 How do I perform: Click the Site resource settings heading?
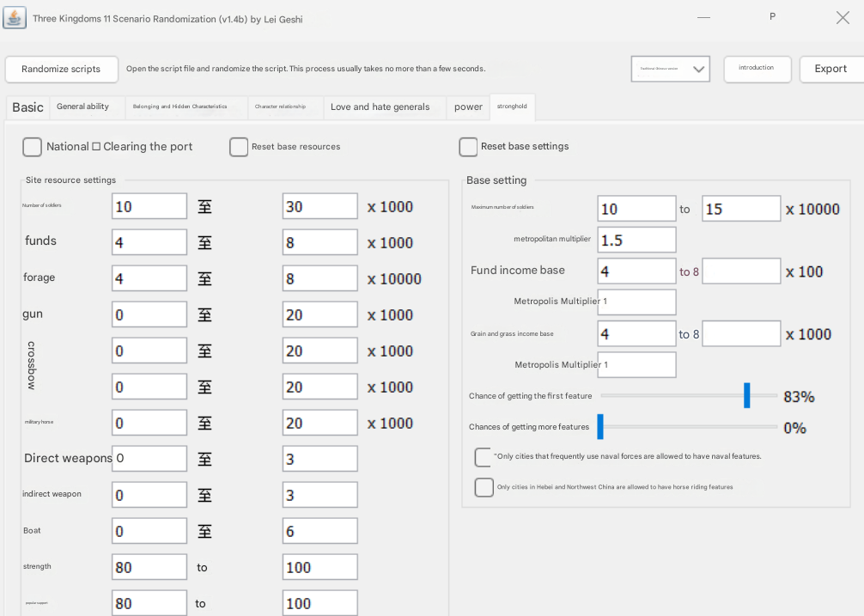(70, 180)
